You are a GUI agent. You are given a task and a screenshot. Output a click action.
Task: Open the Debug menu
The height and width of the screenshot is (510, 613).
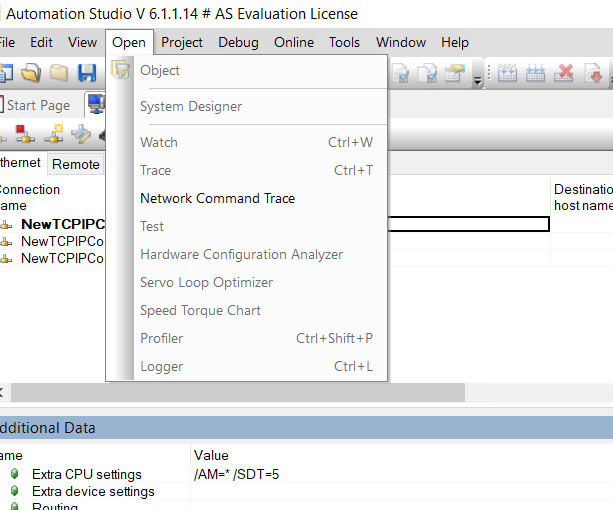(238, 42)
